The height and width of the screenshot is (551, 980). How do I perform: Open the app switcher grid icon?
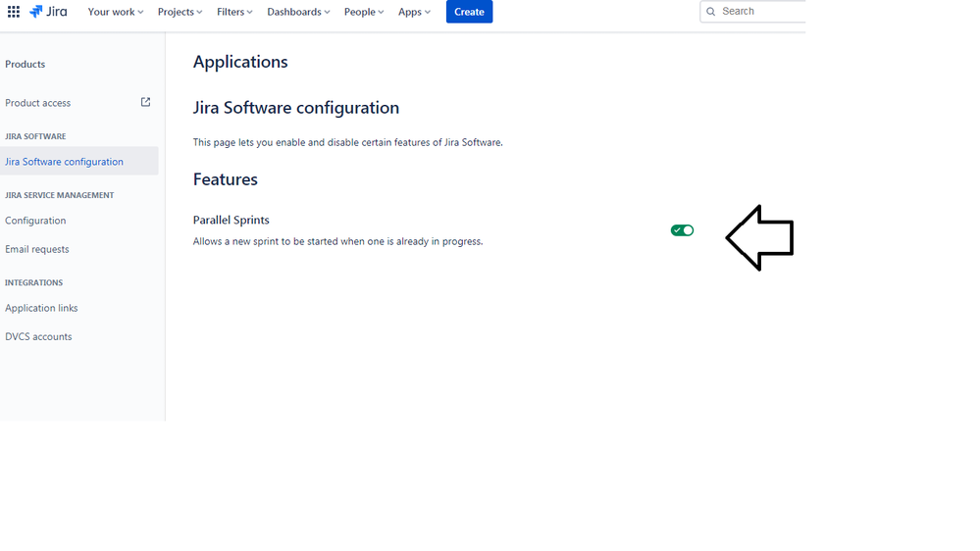(13, 11)
